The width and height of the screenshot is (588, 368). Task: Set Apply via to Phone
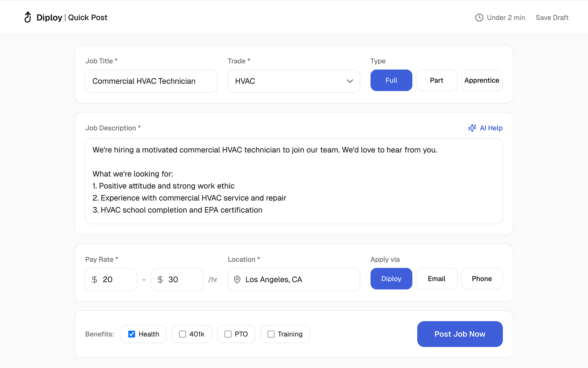[481, 279]
